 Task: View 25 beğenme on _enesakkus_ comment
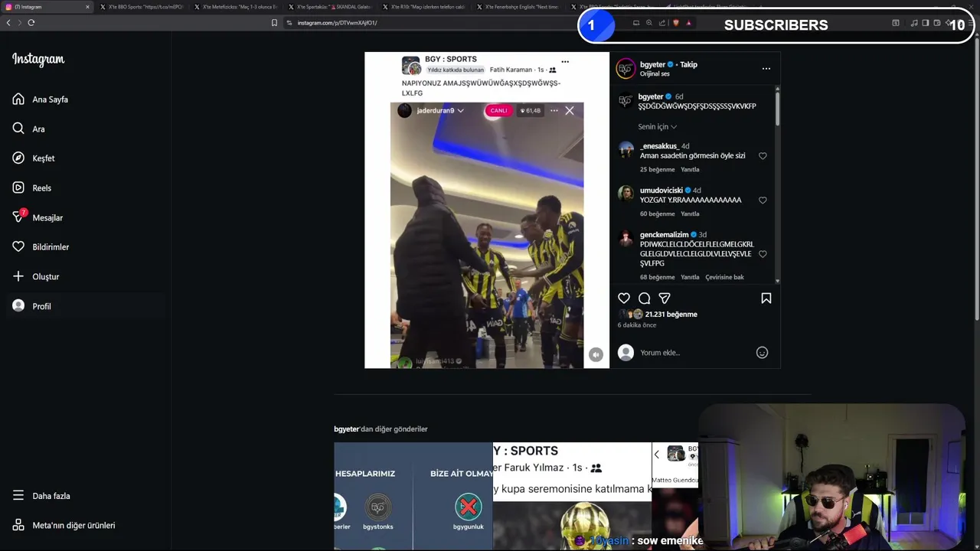[657, 170]
